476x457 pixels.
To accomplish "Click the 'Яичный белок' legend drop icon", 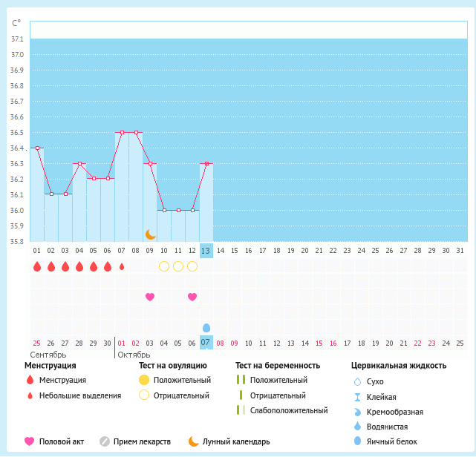I will point(357,441).
